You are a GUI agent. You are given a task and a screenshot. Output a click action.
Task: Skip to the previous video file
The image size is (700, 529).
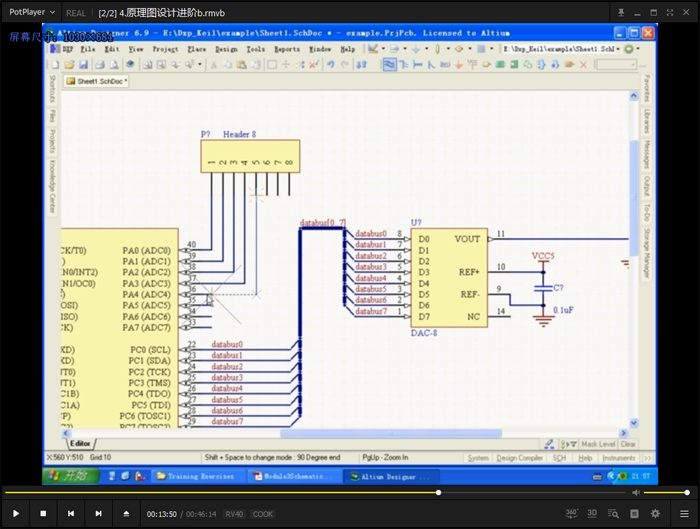click(x=71, y=513)
